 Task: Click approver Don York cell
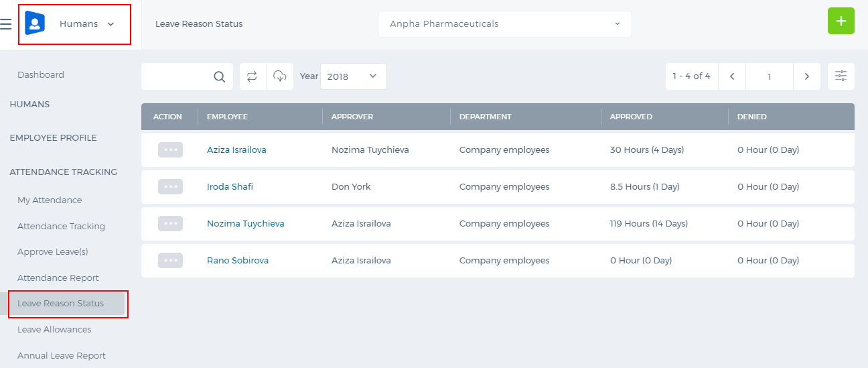pyautogui.click(x=351, y=187)
